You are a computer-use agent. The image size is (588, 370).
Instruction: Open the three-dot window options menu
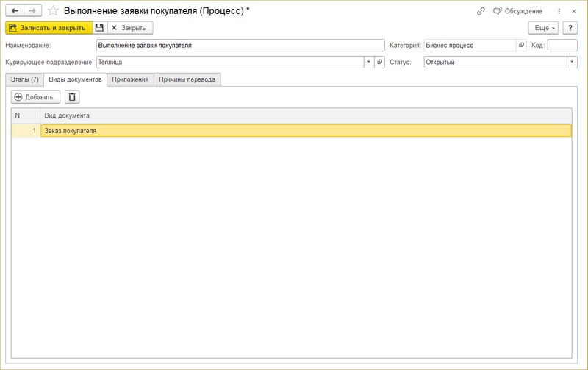(x=559, y=11)
